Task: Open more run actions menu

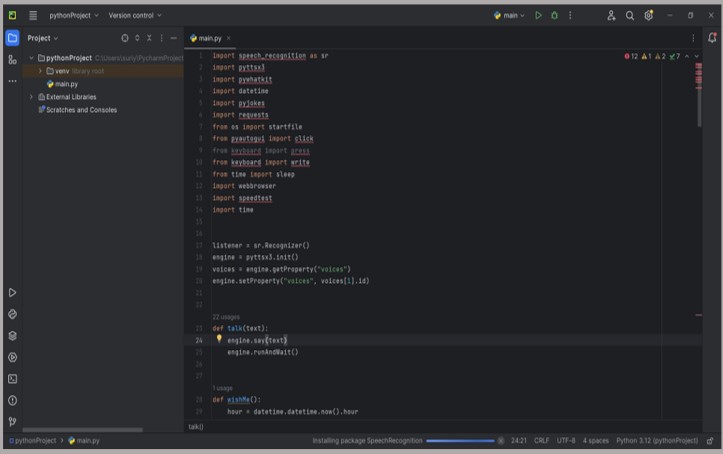Action: 570,16
